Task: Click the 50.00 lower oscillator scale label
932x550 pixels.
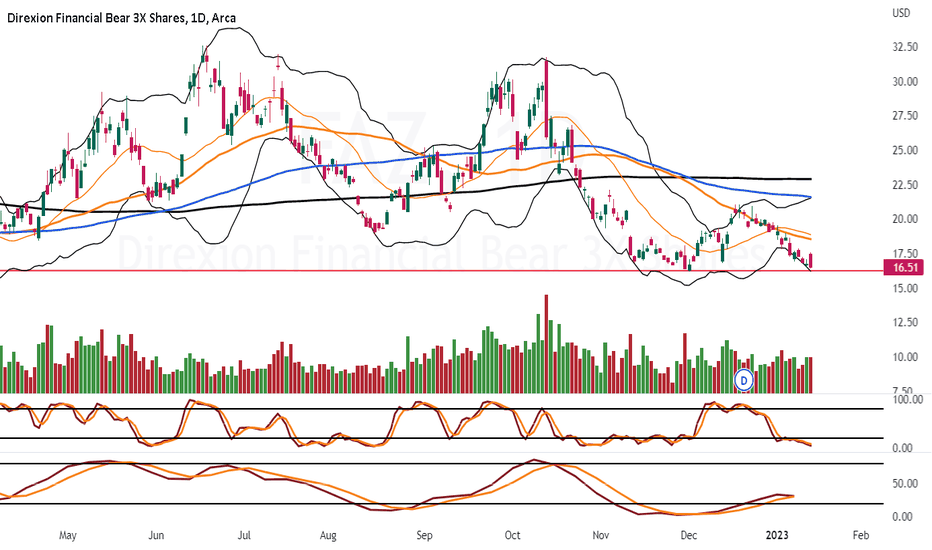Action: tap(905, 483)
